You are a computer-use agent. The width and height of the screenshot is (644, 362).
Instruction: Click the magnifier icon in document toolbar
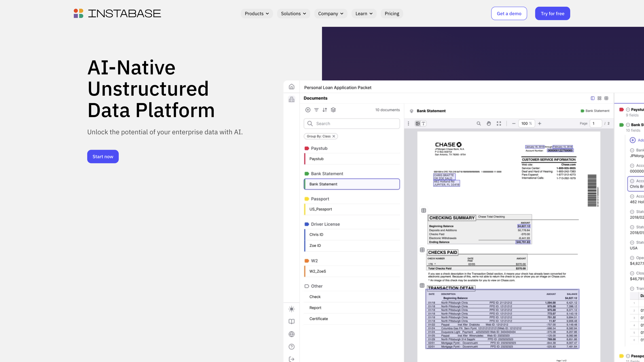point(479,123)
